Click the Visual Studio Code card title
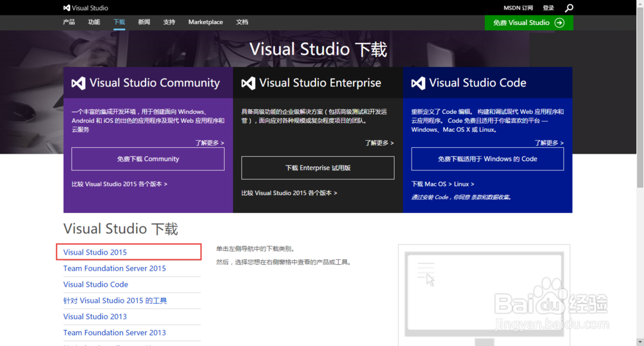This screenshot has height=346, width=644. (x=478, y=83)
